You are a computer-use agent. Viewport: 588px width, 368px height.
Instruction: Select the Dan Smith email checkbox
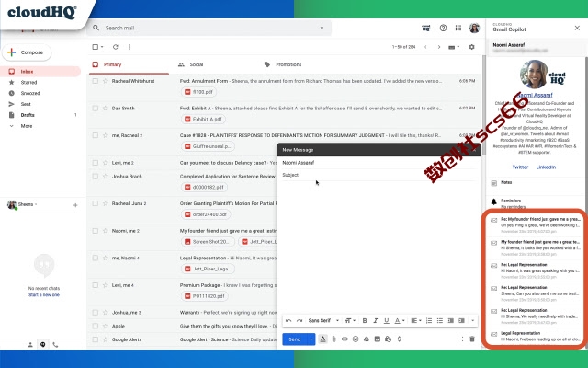coord(96,109)
